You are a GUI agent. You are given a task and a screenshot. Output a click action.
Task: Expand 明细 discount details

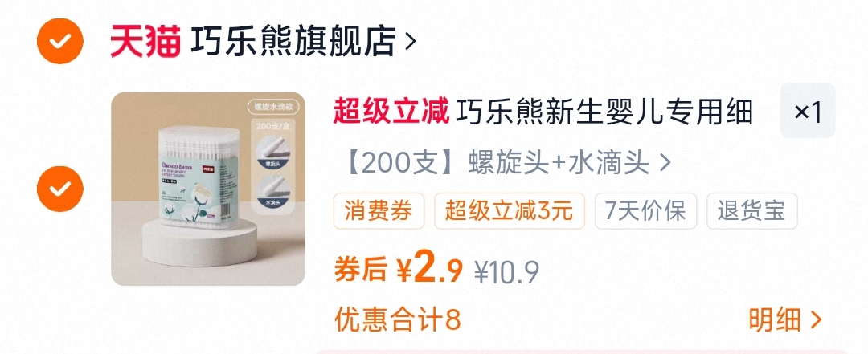pyautogui.click(x=785, y=319)
